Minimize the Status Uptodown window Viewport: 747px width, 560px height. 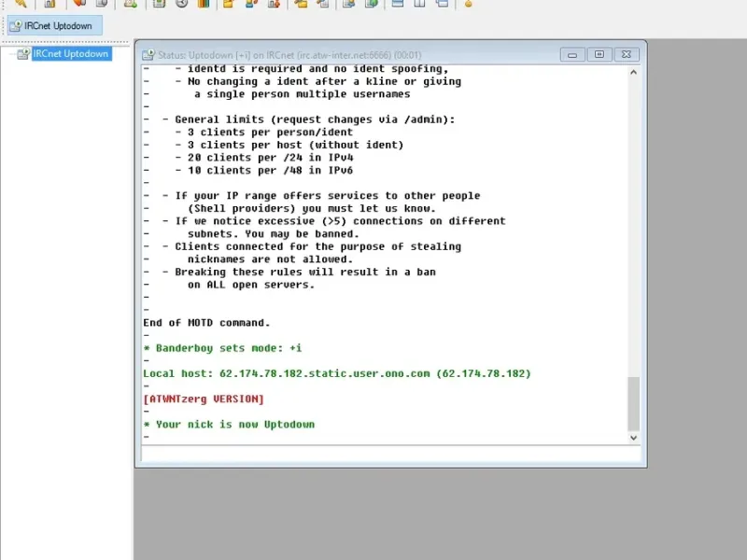click(572, 55)
